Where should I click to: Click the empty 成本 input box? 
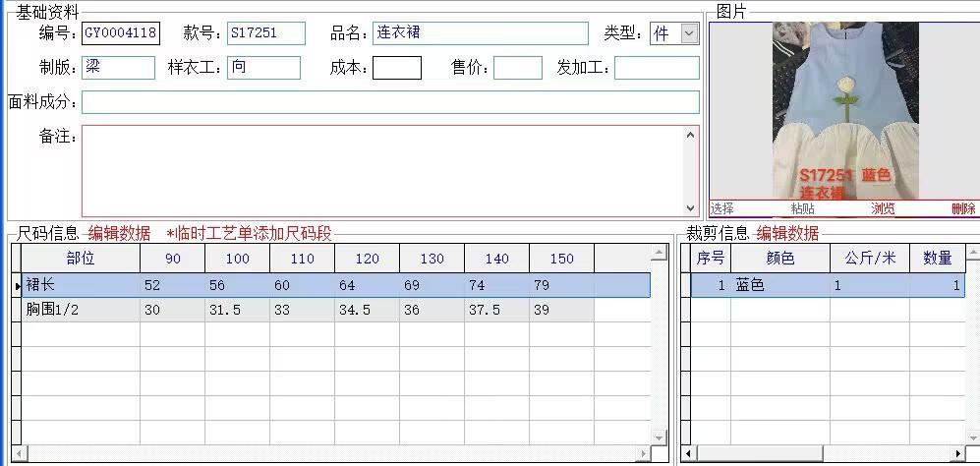pyautogui.click(x=397, y=68)
